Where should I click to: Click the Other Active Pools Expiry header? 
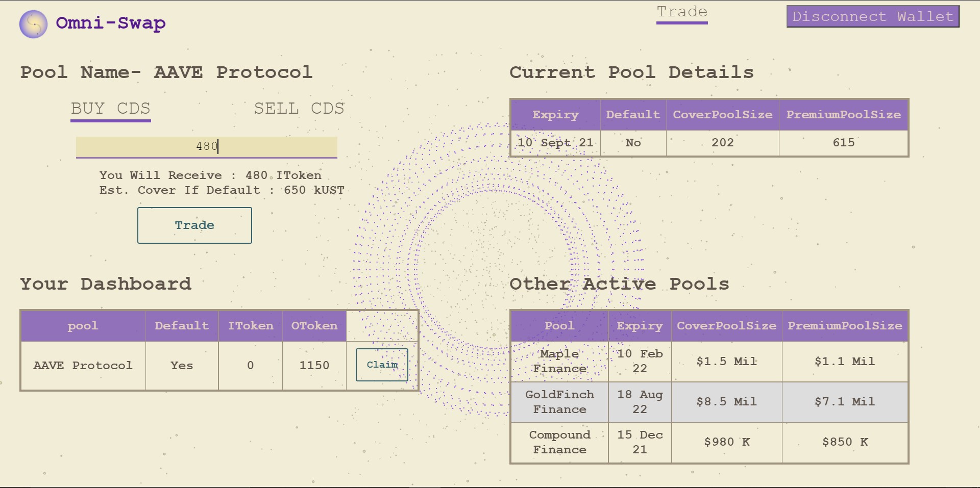tap(640, 326)
